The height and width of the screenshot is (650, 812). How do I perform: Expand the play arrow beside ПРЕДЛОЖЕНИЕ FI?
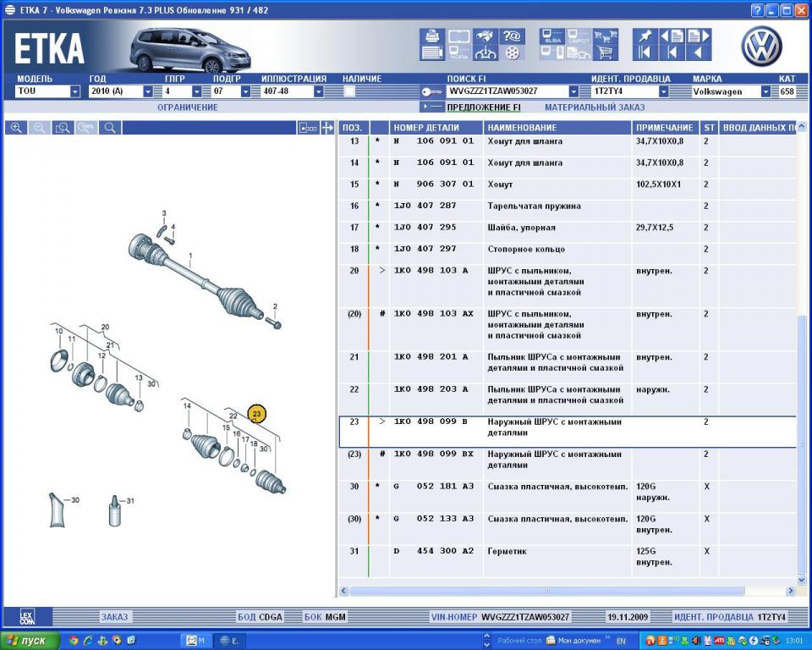pyautogui.click(x=432, y=107)
